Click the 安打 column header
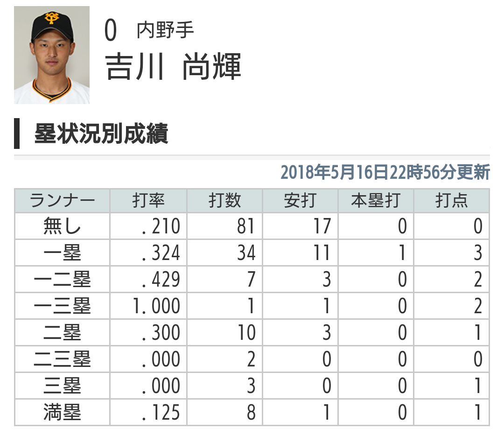Image resolution: width=504 pixels, height=436 pixels. point(300,201)
